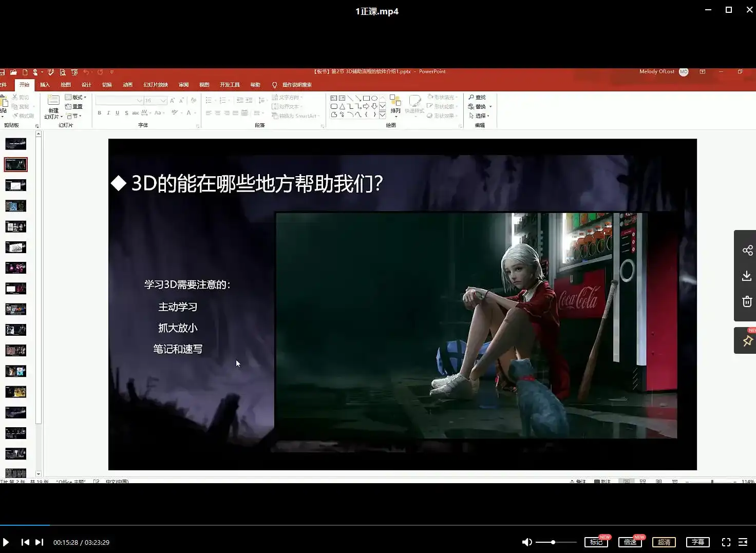Apply bold formatting in the Font group

point(100,112)
